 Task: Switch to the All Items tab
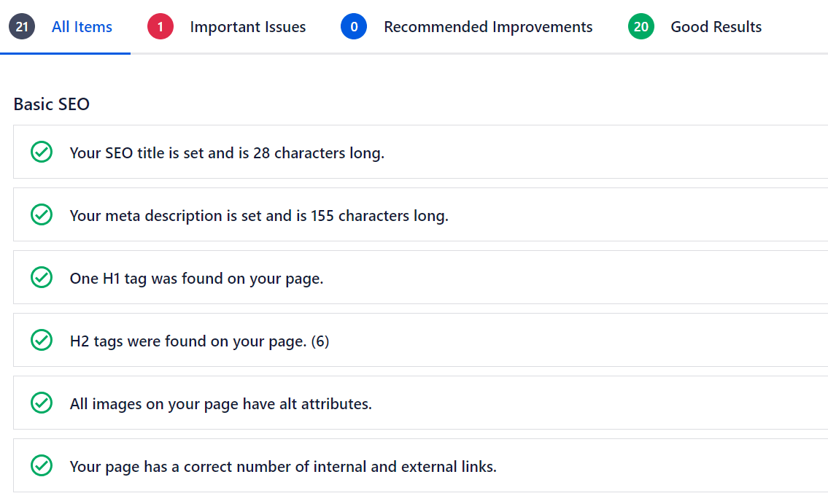[81, 26]
